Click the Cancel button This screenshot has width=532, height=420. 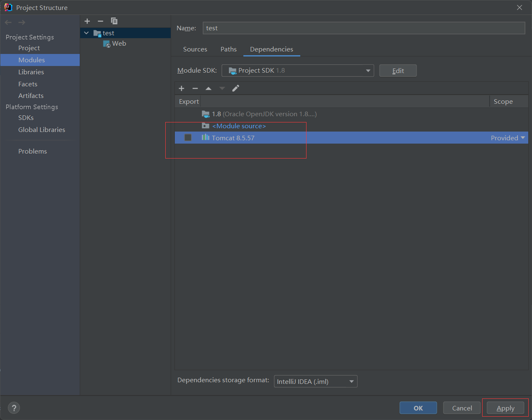pyautogui.click(x=462, y=408)
